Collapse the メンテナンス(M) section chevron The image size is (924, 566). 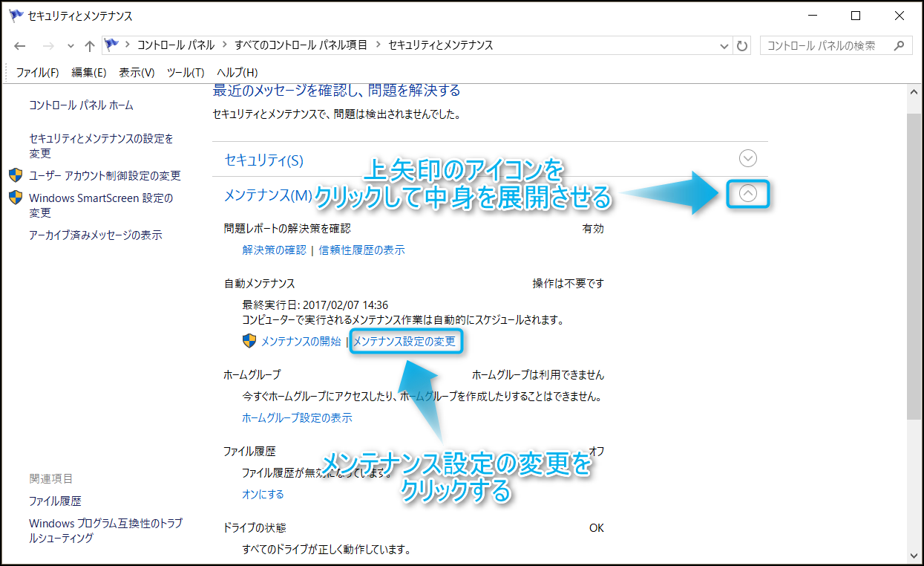(748, 194)
